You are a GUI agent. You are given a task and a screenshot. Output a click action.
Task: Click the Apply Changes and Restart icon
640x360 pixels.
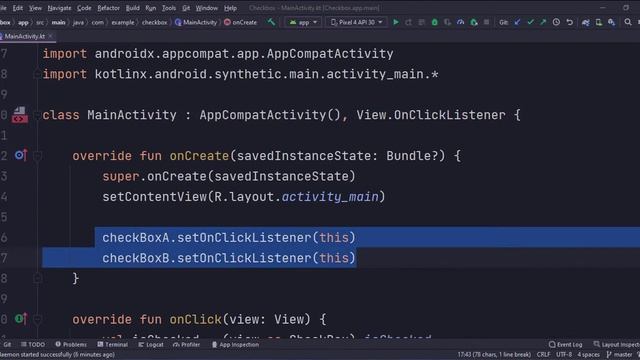click(409, 22)
